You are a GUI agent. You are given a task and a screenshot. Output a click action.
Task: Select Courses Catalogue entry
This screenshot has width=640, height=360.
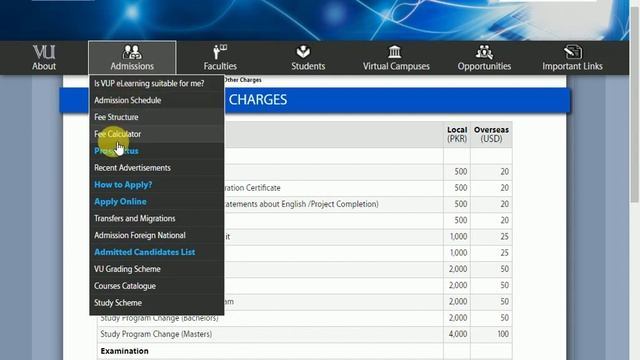[x=124, y=286]
